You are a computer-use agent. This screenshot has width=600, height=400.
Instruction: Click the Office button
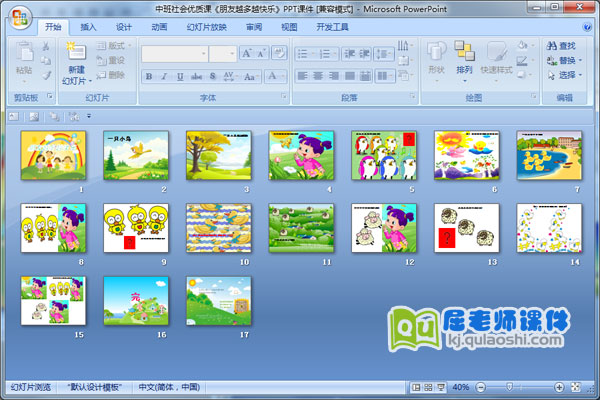[18, 17]
